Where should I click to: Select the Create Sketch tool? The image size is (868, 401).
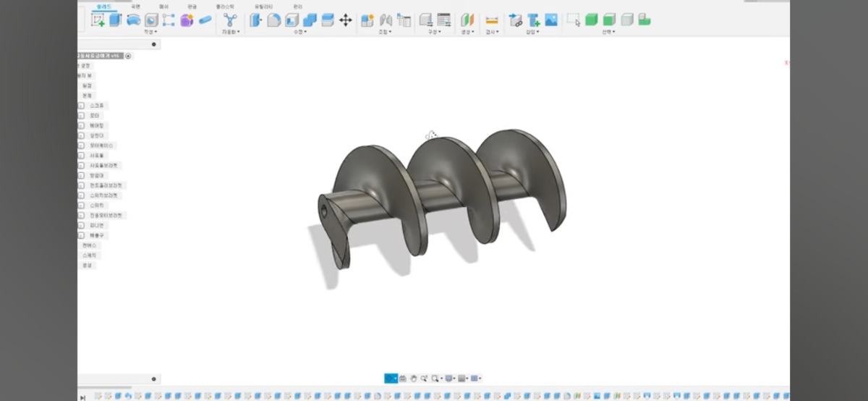coord(98,20)
